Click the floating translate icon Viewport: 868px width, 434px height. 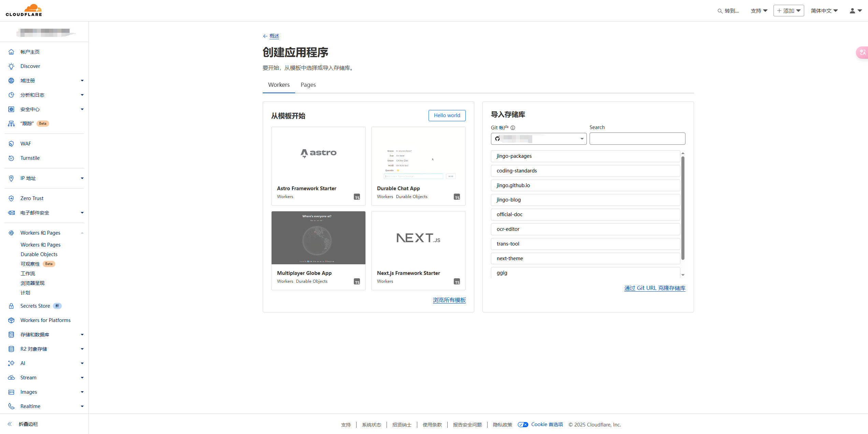(x=862, y=52)
